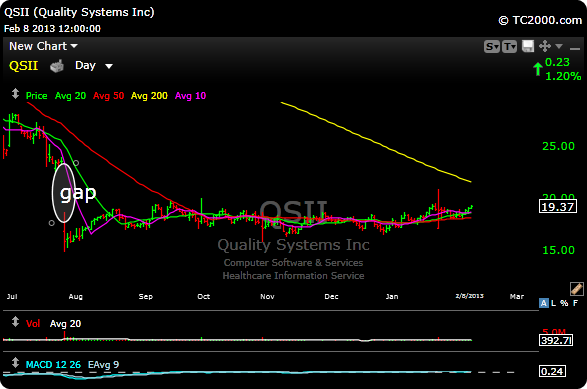Click the green up arrow change indicator

click(538, 69)
